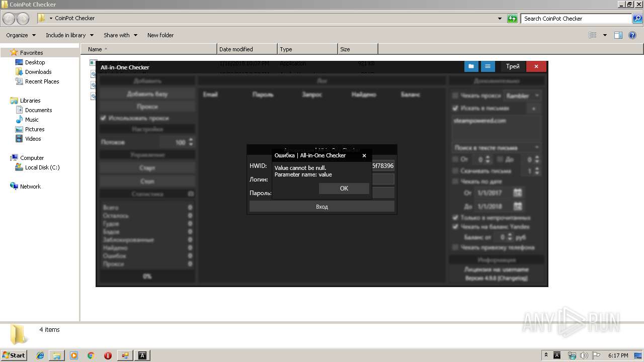The height and width of the screenshot is (362, 644).
Task: Go forward in Explorer window
Action: point(23,19)
